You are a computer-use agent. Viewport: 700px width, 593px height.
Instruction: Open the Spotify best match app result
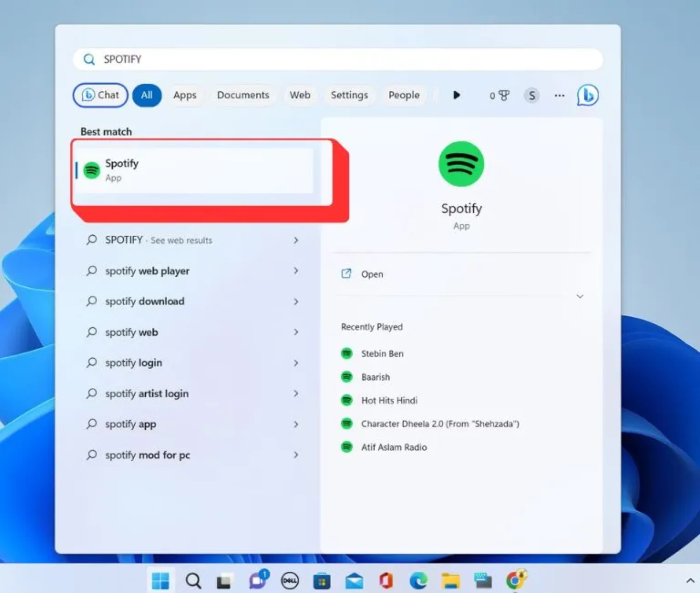[x=194, y=170]
